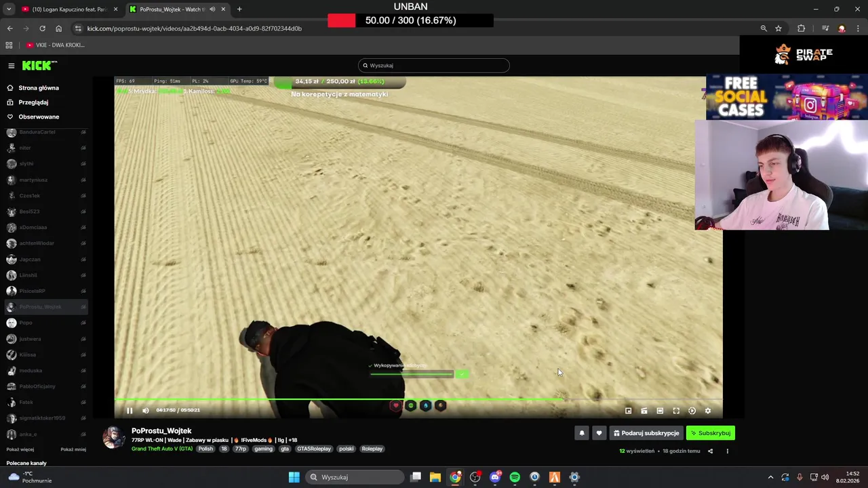Toggle theater mode in the player
The width and height of the screenshot is (868, 488).
(660, 411)
